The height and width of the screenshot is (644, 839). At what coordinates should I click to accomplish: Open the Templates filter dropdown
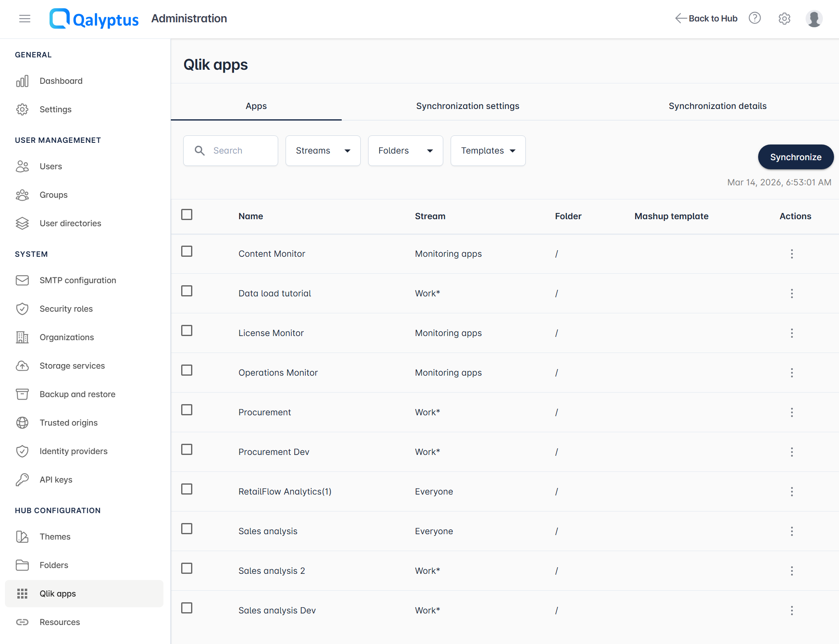488,151
